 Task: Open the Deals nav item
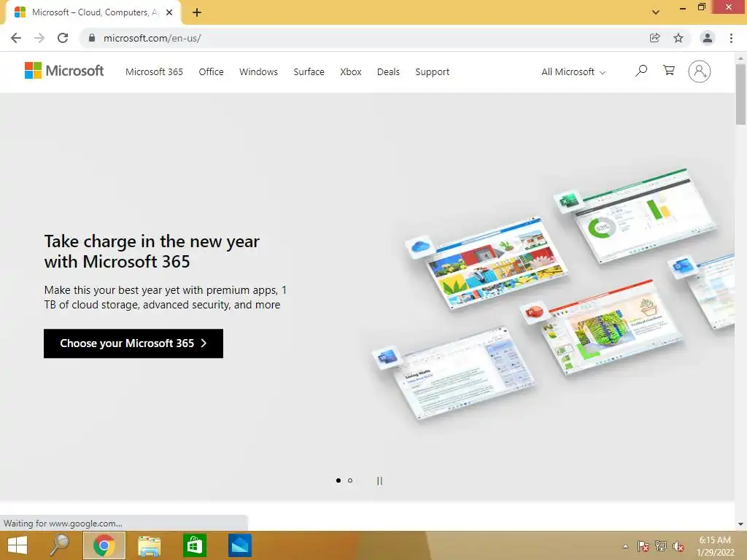388,72
